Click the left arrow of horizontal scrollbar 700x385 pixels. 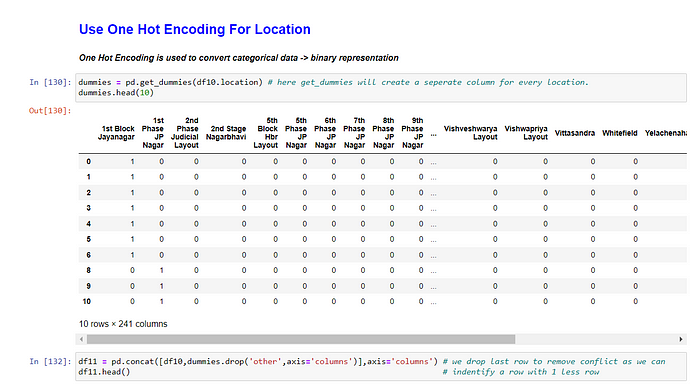pyautogui.click(x=81, y=339)
